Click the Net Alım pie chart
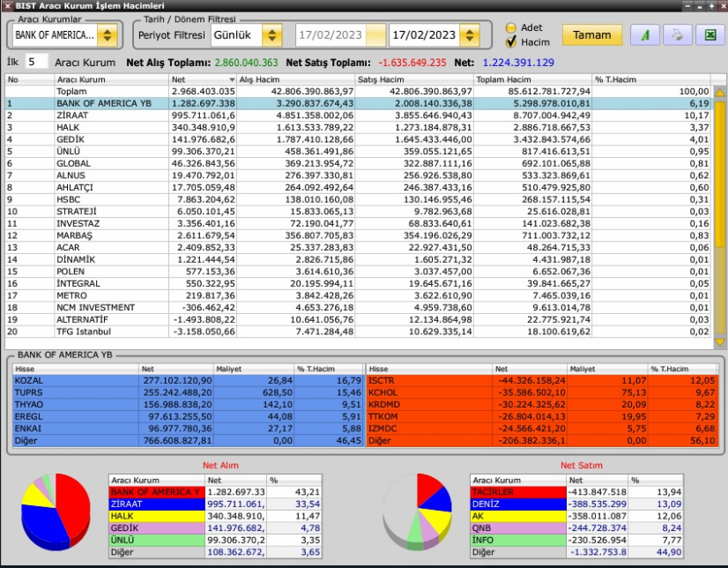Image resolution: width=728 pixels, height=568 pixels. 56,511
